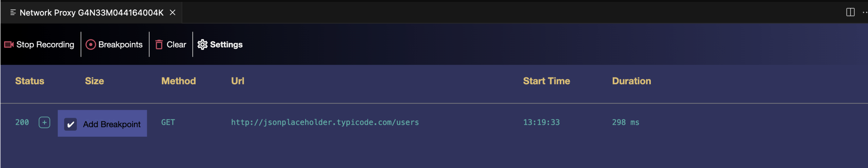Open the more actions ellipsis menu

point(864,13)
